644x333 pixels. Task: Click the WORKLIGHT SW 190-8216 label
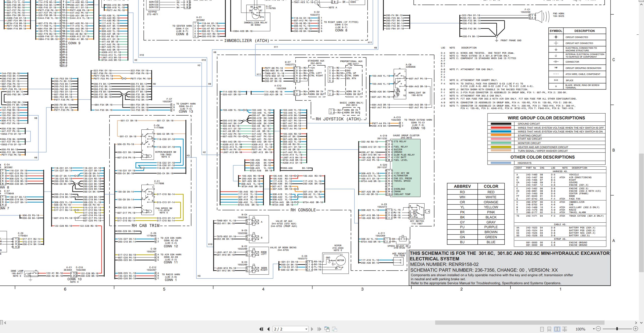(417, 94)
